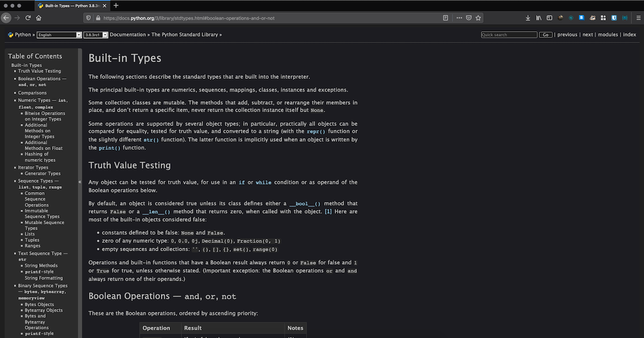The image size is (644, 338).
Task: Reload the page with the refresh icon
Action: [28, 18]
